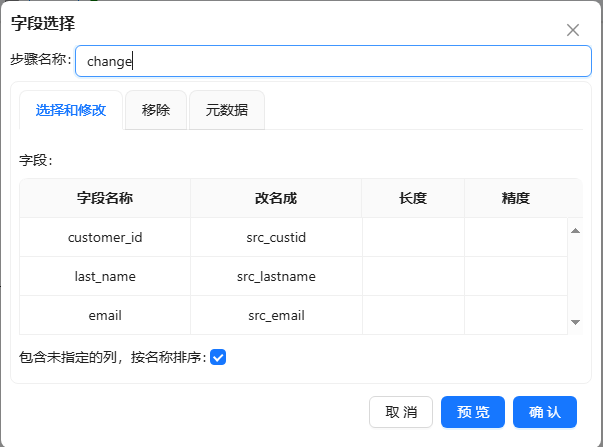Click the 预览 button
This screenshot has height=447, width=603.
(473, 412)
